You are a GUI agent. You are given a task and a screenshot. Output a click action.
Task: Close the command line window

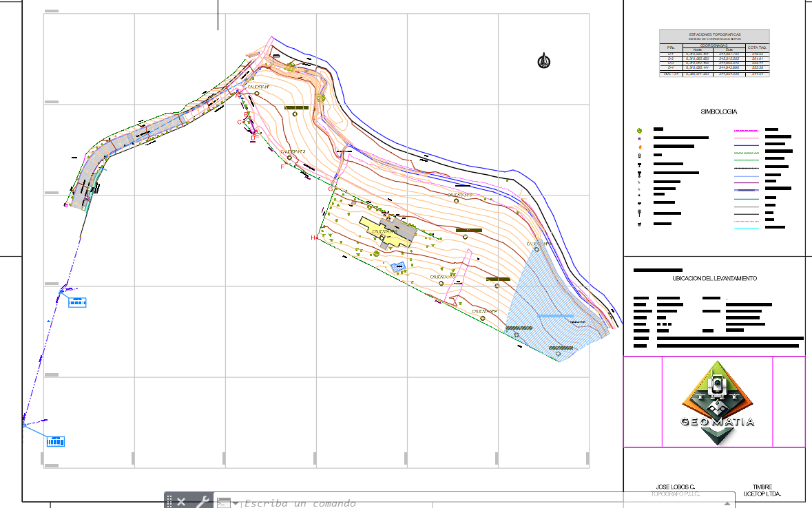coord(180,501)
